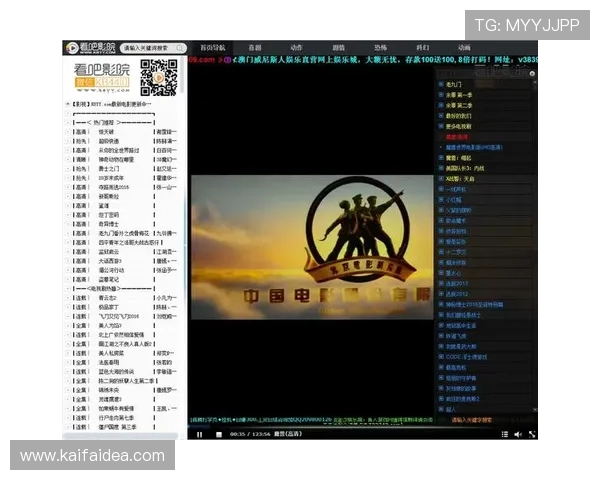This screenshot has height=480, width=600.
Task: Open 锦绣未央 in the TV list
Action: [109, 390]
